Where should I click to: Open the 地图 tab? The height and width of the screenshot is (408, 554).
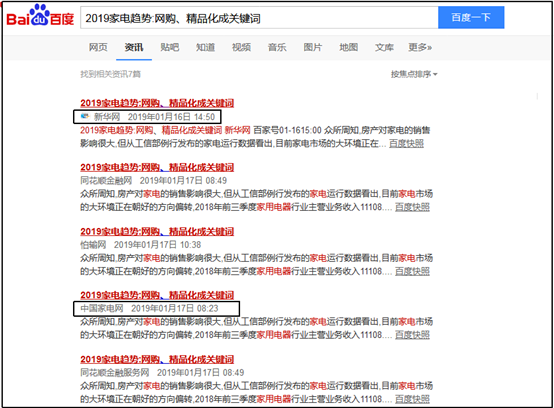349,47
